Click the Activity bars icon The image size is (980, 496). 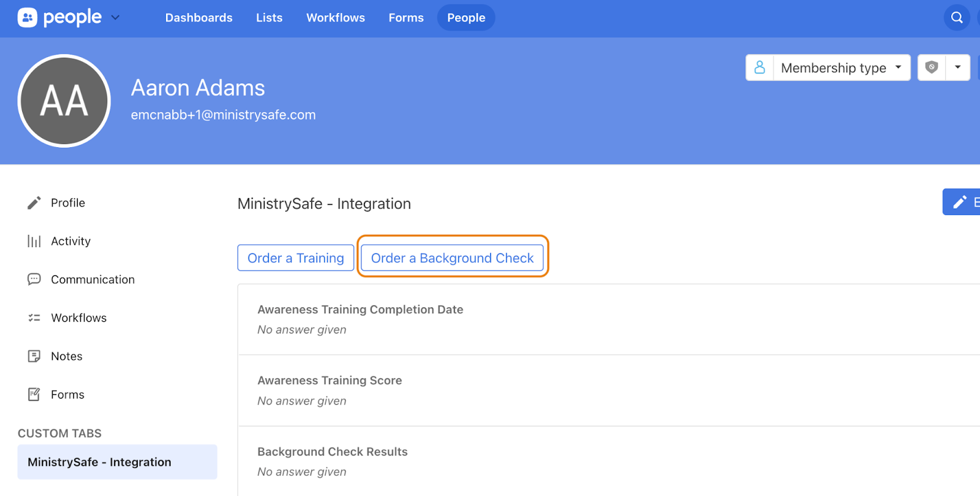point(34,242)
